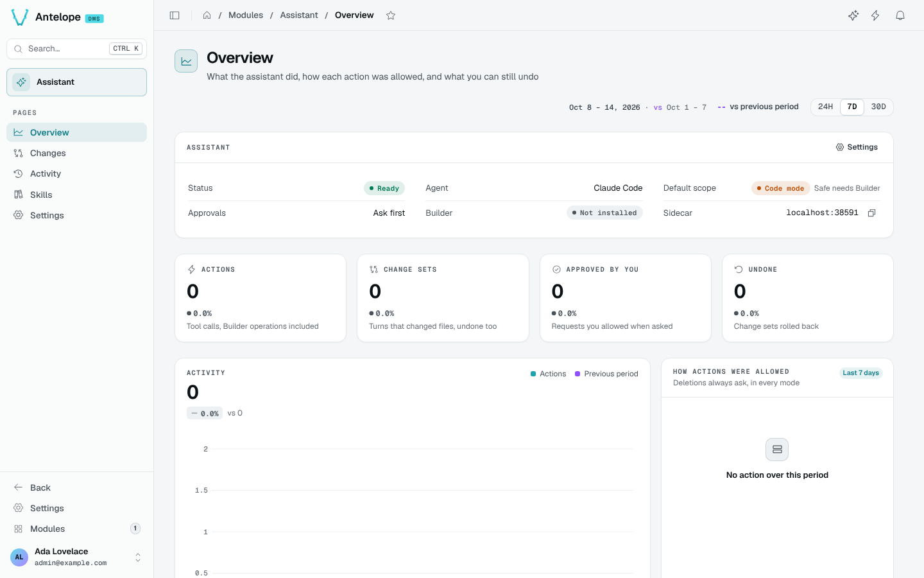Open Assistant card Settings button
The image size is (924, 578).
click(857, 147)
